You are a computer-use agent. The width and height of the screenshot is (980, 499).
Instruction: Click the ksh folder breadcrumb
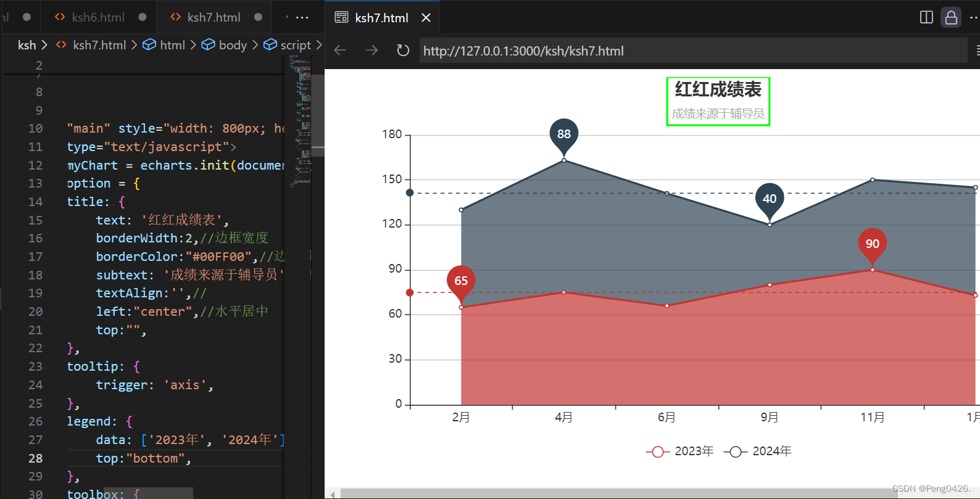[27, 45]
